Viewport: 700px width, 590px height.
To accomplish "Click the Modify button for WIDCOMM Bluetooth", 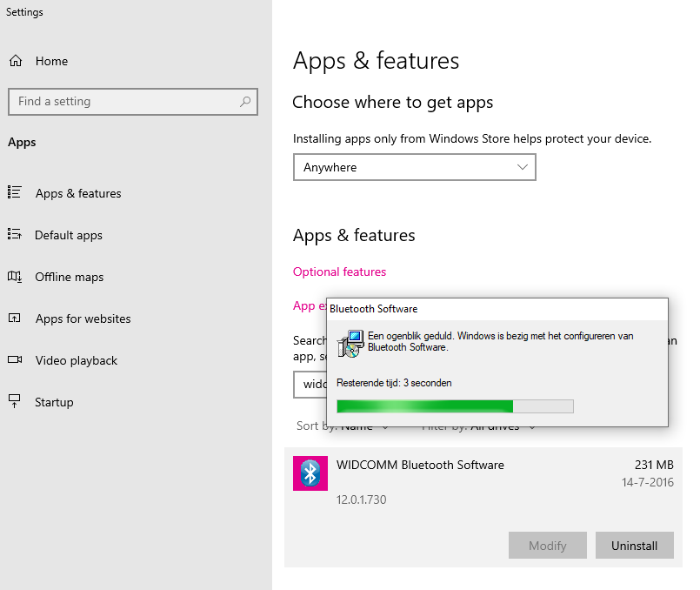I will [547, 546].
